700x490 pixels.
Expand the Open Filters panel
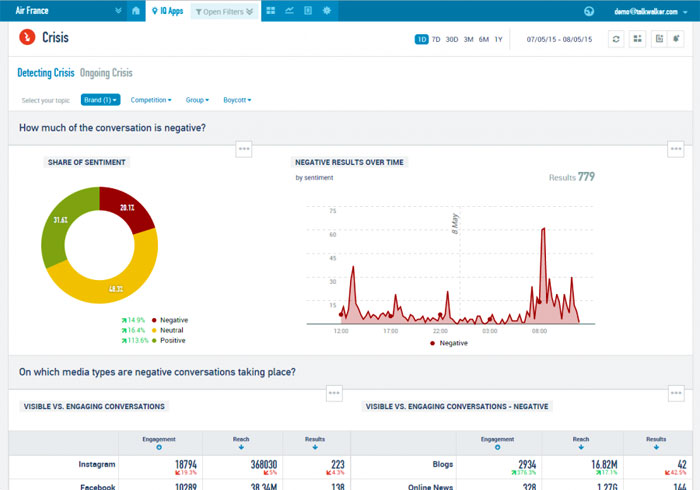click(x=225, y=12)
